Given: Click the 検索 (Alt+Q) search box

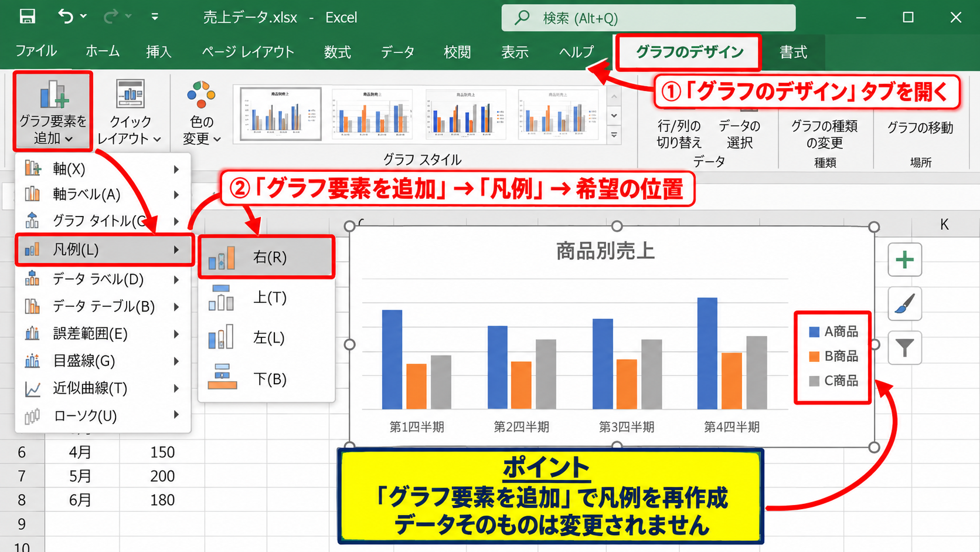Looking at the screenshot, I should (x=648, y=18).
